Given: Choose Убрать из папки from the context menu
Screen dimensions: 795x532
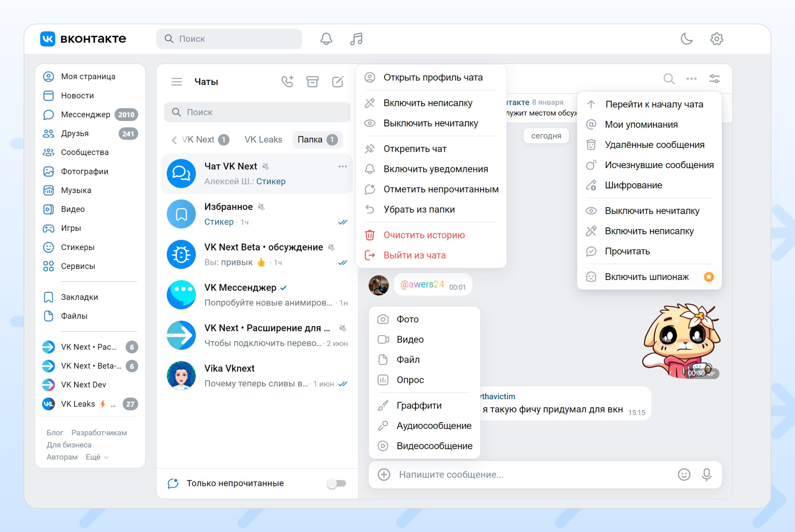Looking at the screenshot, I should (x=431, y=209).
